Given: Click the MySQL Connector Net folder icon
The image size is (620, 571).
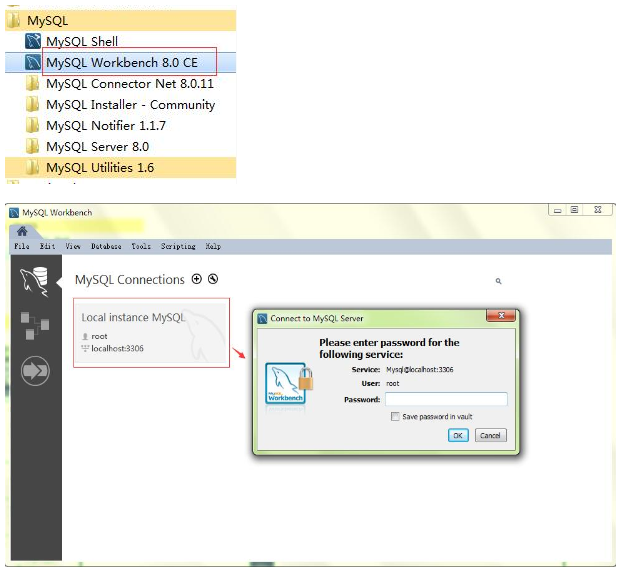Looking at the screenshot, I should 32,83.
